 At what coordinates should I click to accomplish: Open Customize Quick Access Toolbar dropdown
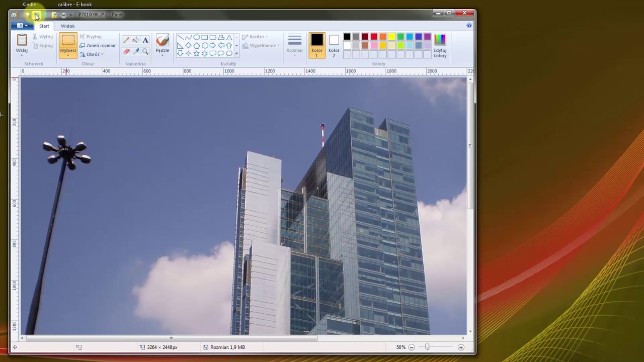(x=71, y=16)
